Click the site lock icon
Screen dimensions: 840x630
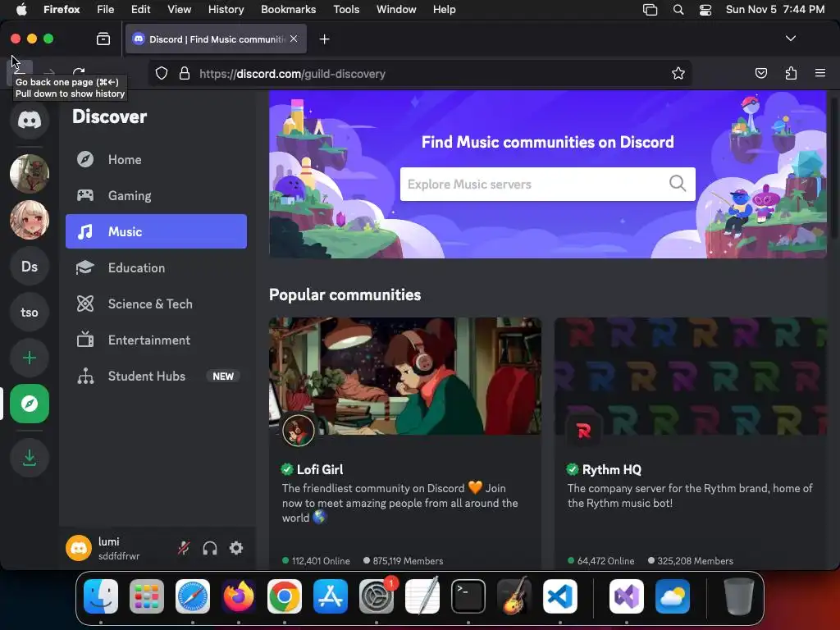coord(185,73)
